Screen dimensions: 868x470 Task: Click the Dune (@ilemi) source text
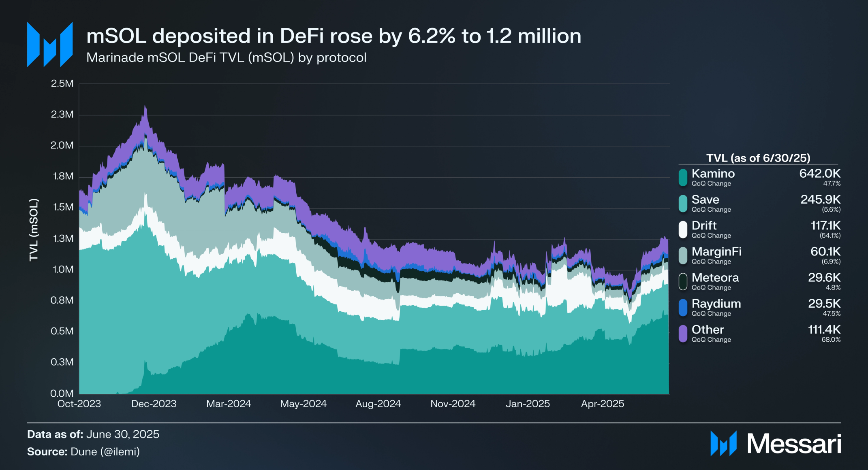pyautogui.click(x=105, y=452)
